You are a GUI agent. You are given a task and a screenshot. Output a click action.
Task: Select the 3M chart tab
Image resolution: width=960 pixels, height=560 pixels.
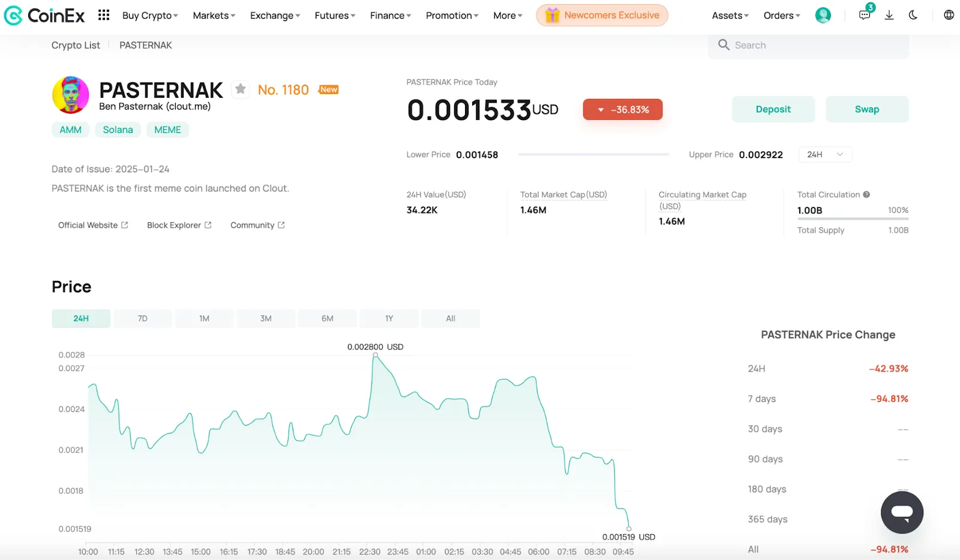[266, 318]
